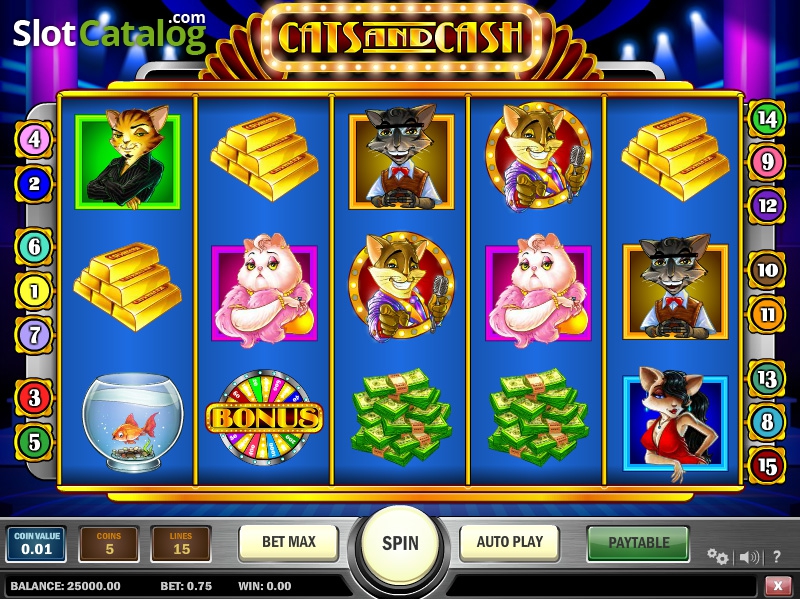Close the game with red X
800x599 pixels.
[x=779, y=586]
